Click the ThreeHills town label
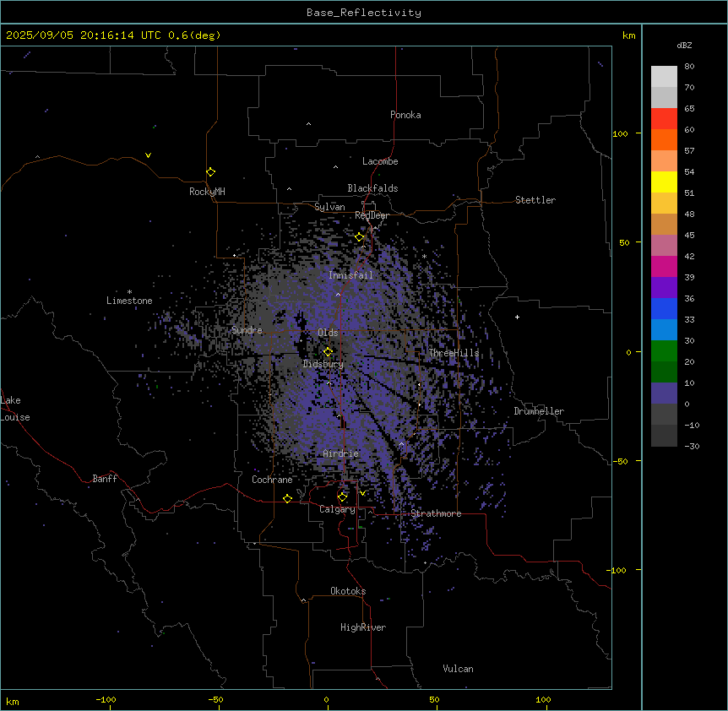This screenshot has width=728, height=711. 454,353
